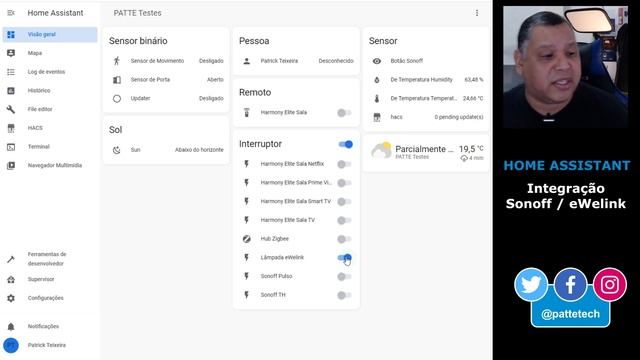The height and width of the screenshot is (360, 640).
Task: Toggle the Harmony Elite Sala TV switch
Action: tap(344, 220)
